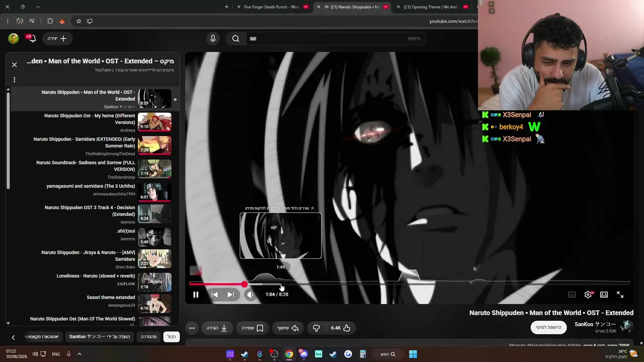This screenshot has height=362, width=644.
Task: Bookmark this page with the star icon
Action: tap(78, 21)
